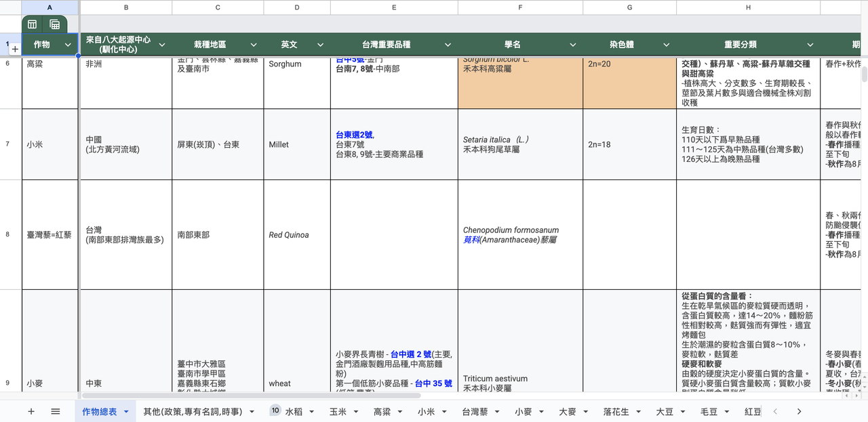The height and width of the screenshot is (422, 868).
Task: Open the 作物總表 tab menu arrow
Action: 125,412
